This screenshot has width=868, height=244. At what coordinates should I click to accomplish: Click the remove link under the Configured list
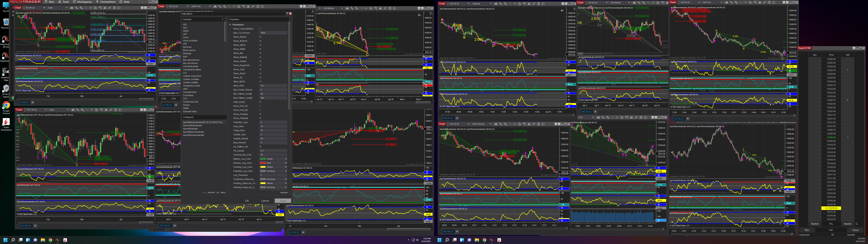[211, 192]
